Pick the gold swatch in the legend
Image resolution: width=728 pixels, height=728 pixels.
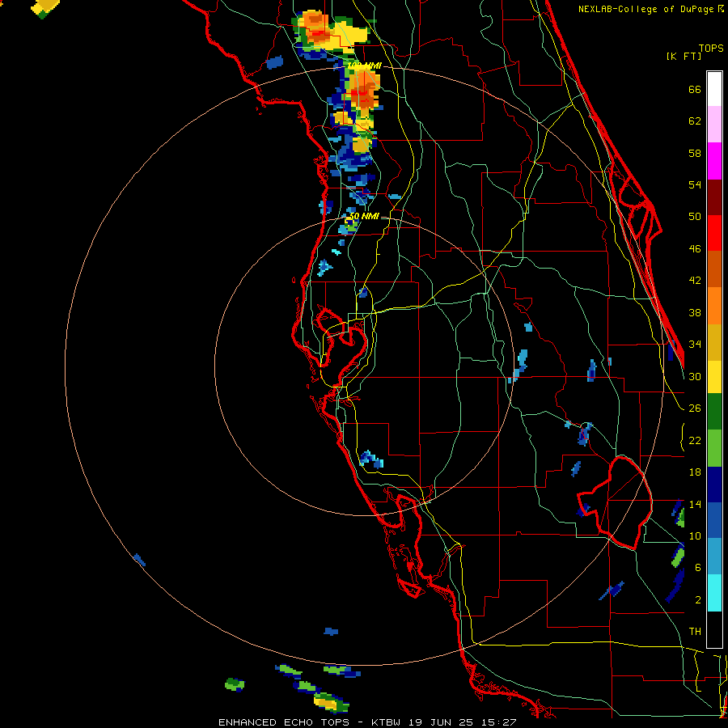[714, 342]
